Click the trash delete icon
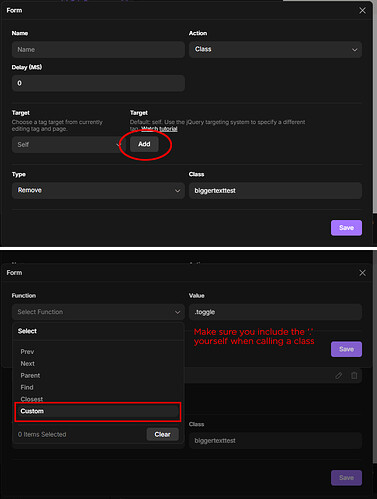 [x=354, y=376]
